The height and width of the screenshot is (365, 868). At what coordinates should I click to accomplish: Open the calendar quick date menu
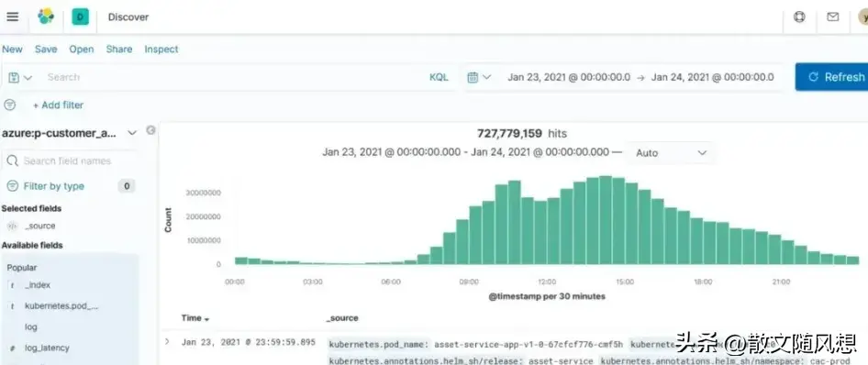[x=479, y=77]
